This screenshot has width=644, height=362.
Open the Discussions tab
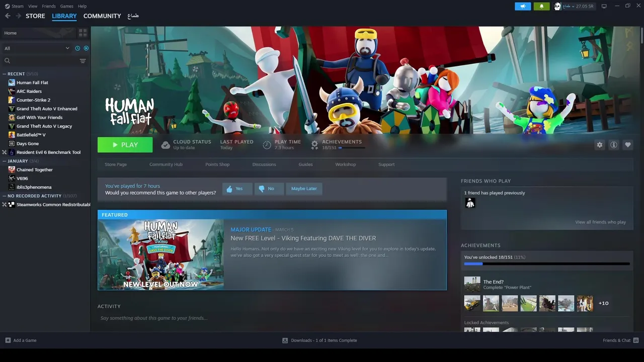(x=264, y=164)
